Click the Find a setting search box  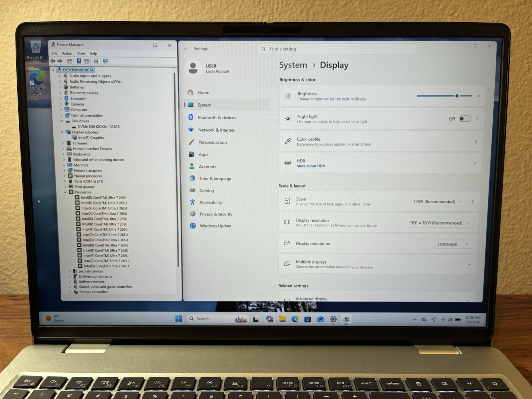pyautogui.click(x=337, y=49)
